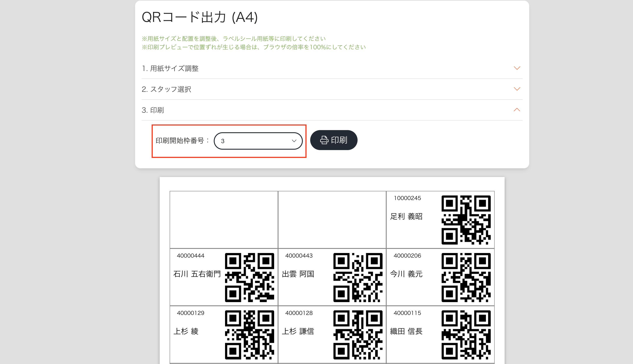Click the QR code for 今川 義元
The image size is (633, 364).
tap(466, 278)
